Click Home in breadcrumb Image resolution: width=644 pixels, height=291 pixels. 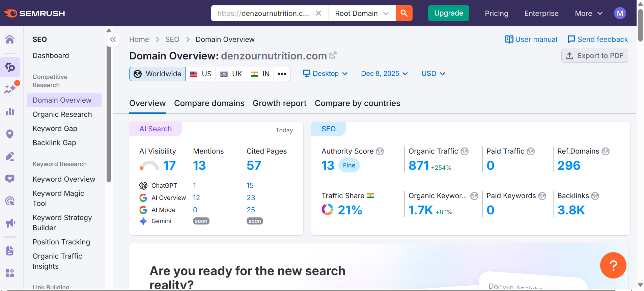click(x=139, y=39)
